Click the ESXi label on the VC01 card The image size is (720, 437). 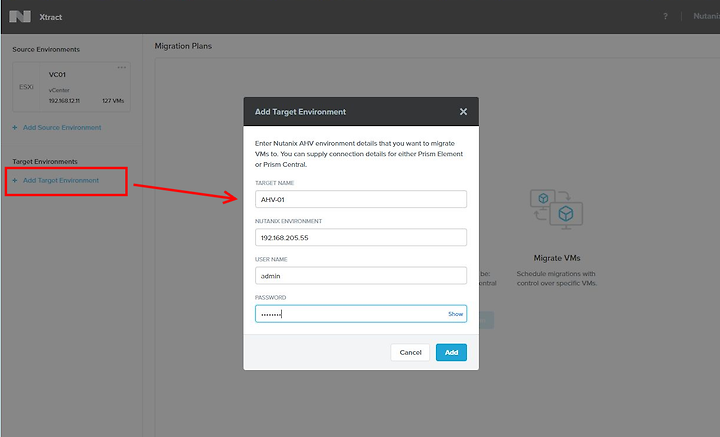(26, 87)
